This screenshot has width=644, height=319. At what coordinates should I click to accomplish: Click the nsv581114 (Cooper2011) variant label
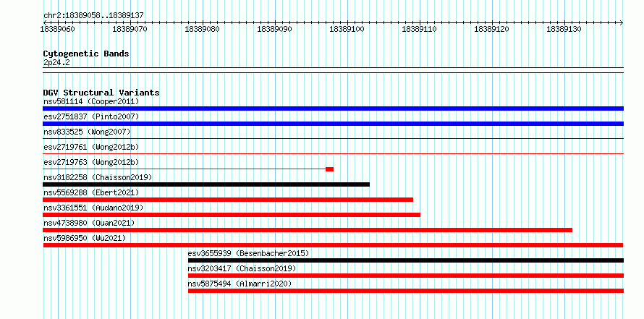point(91,101)
